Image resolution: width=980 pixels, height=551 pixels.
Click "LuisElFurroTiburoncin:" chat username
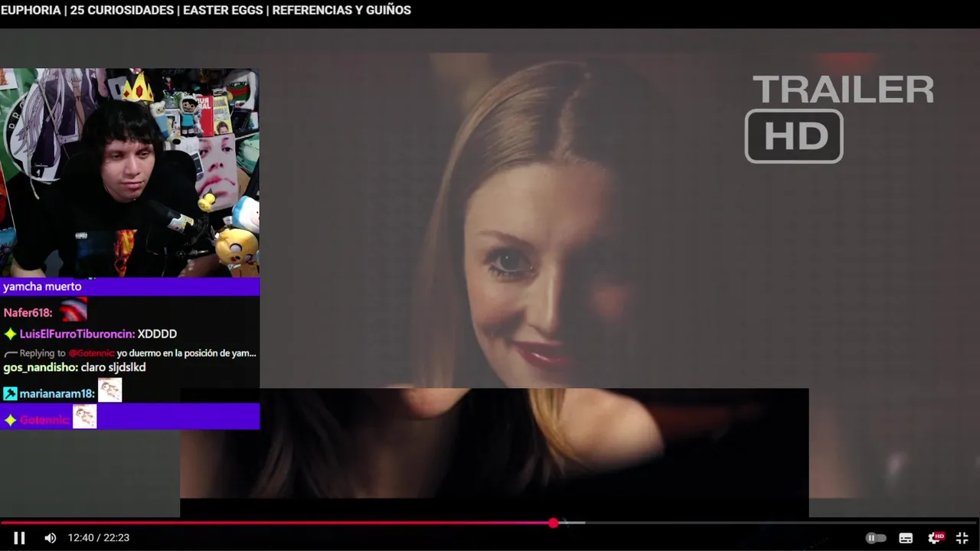coord(77,334)
